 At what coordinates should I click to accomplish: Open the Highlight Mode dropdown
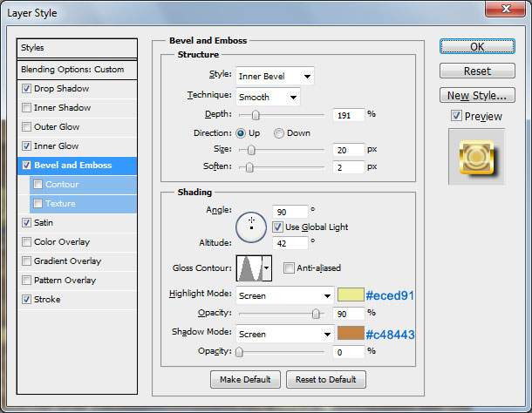click(285, 295)
